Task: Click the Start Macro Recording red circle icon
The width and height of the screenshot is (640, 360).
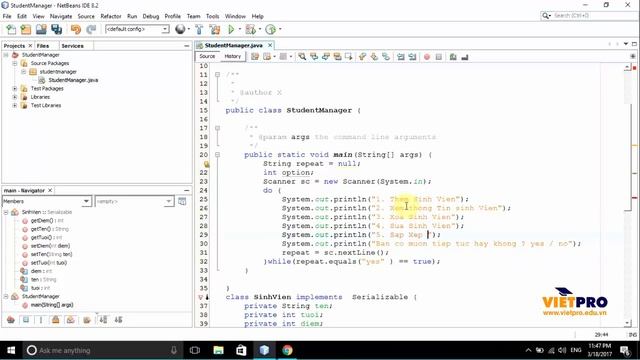Action: coord(427,57)
